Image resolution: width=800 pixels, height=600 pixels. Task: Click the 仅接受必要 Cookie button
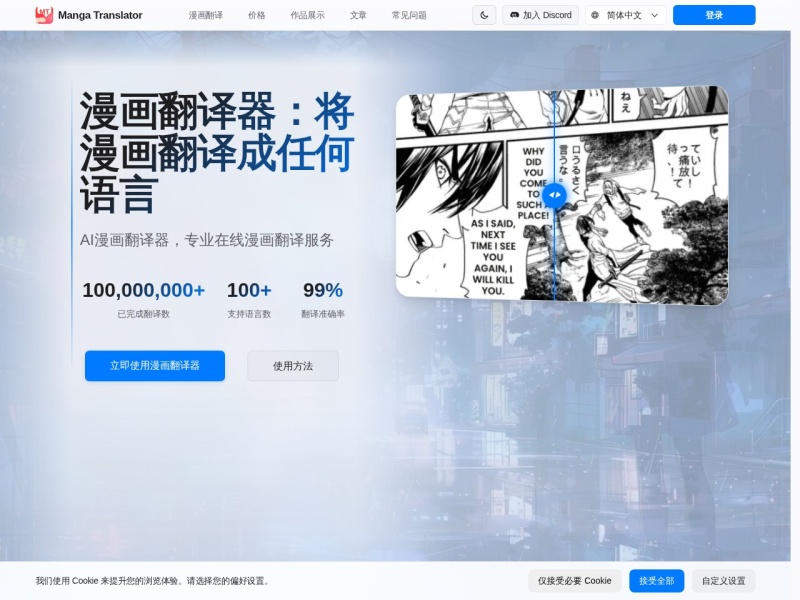(574, 581)
